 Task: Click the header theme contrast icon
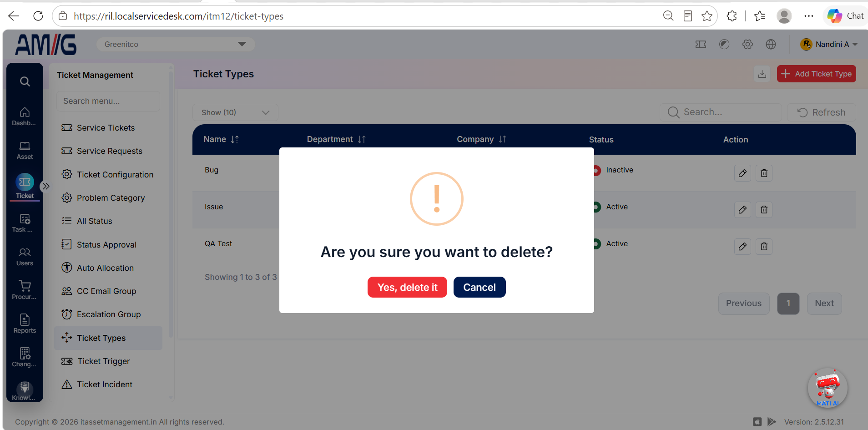point(724,44)
